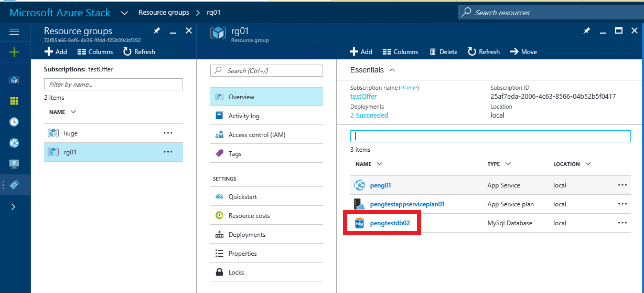Image resolution: width=644 pixels, height=293 pixels.
Task: Click Add in Resource groups blade
Action: coord(56,51)
